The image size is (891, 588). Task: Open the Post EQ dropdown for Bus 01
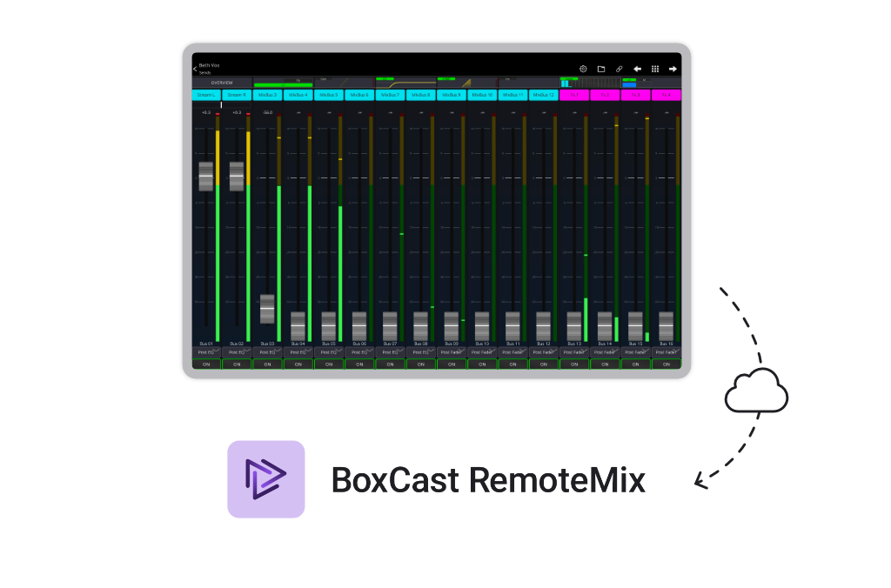coord(206,352)
